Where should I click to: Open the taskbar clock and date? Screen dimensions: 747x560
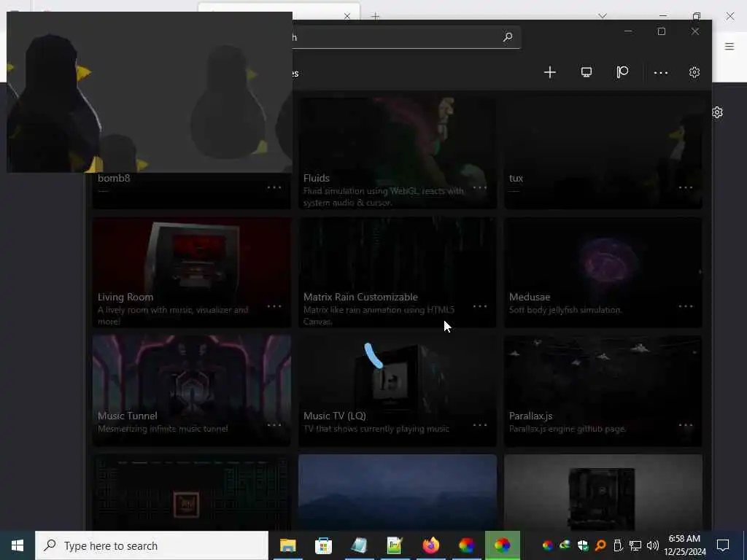click(684, 545)
